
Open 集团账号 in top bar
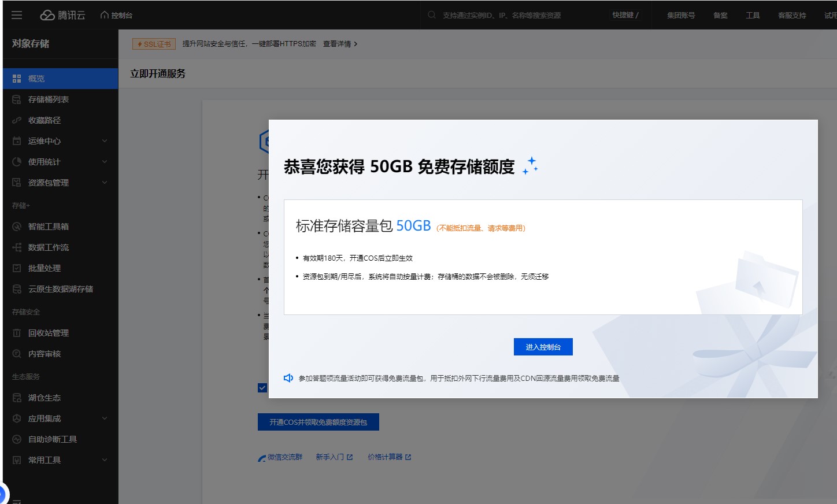point(681,15)
